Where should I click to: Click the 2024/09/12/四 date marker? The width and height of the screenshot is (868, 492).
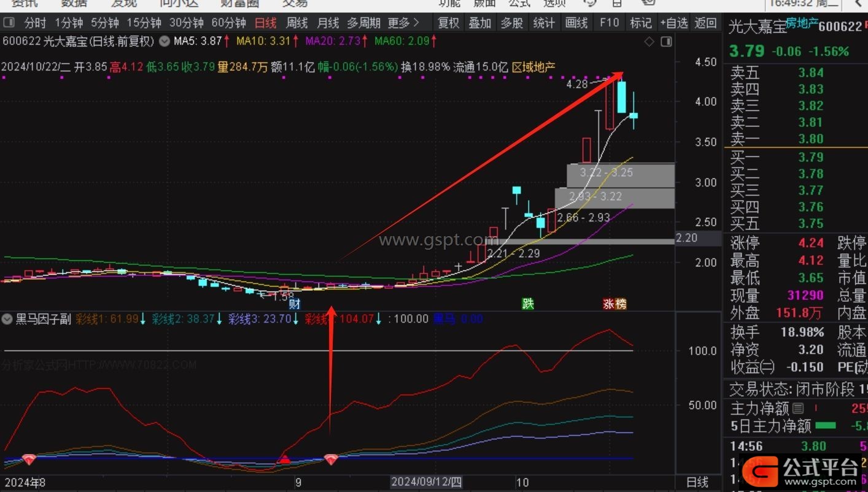427,482
